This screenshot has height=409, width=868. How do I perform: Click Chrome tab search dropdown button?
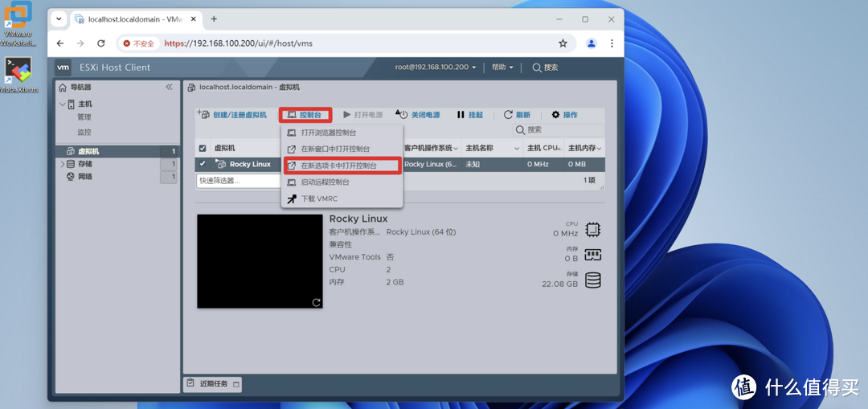(x=59, y=18)
